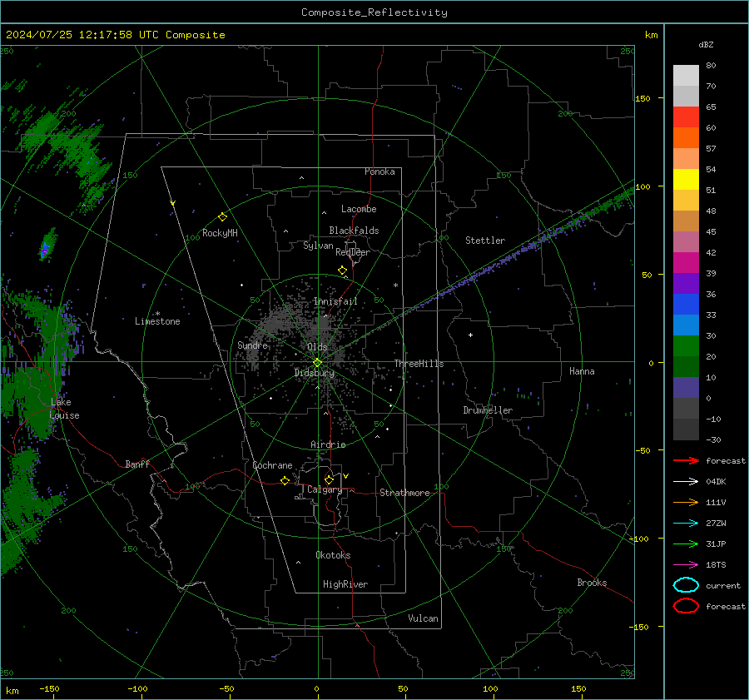This screenshot has height=700, width=749.
Task: Click the Olds label
Action: click(x=317, y=347)
